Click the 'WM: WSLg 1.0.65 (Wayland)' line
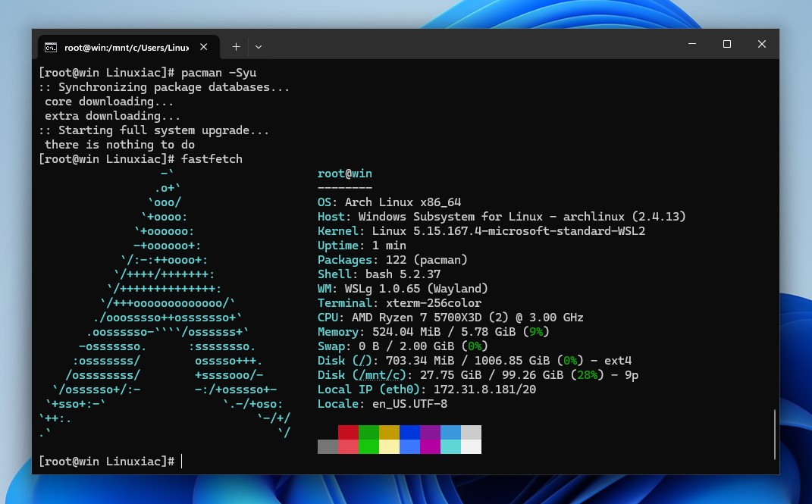Viewport: 812px width, 504px height. tap(403, 289)
